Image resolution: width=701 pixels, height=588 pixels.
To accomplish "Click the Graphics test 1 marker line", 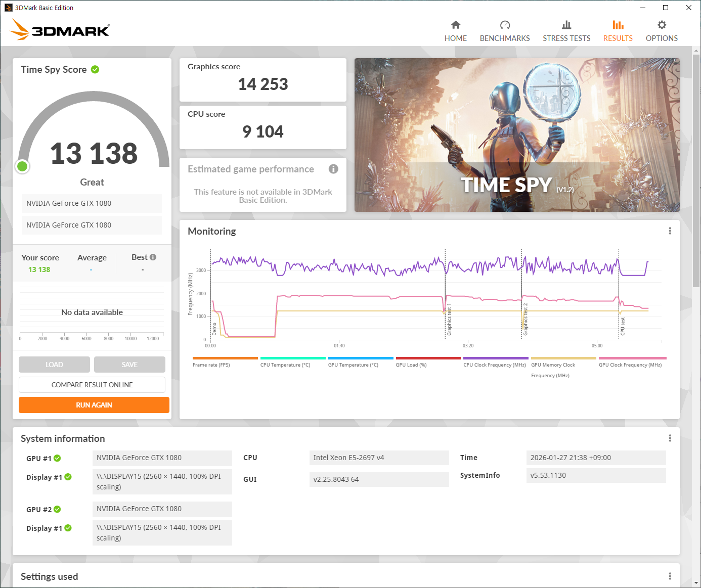I will pos(445,293).
